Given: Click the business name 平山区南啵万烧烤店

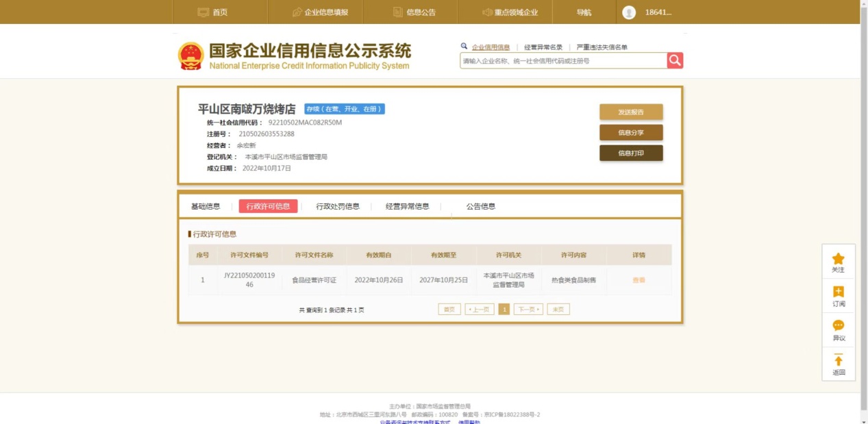Looking at the screenshot, I should [x=247, y=109].
